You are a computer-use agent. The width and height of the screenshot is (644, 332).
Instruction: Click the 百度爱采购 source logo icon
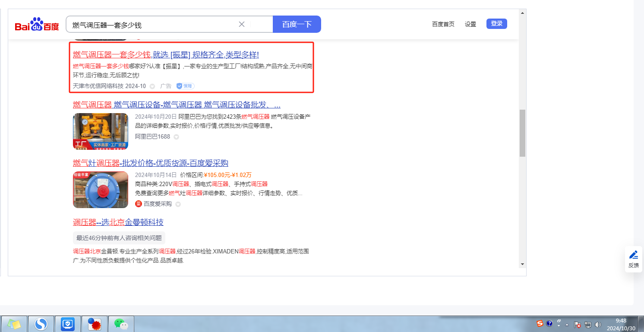point(139,204)
